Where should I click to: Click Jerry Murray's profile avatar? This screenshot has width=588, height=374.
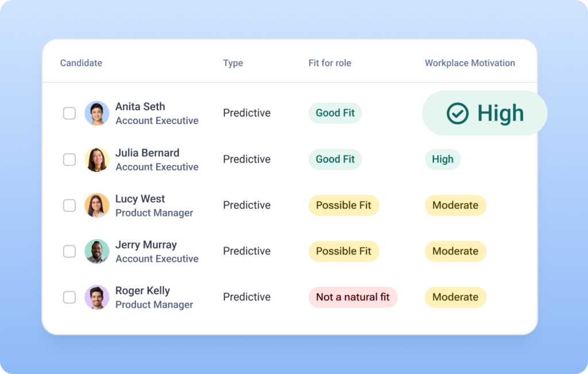click(x=96, y=251)
